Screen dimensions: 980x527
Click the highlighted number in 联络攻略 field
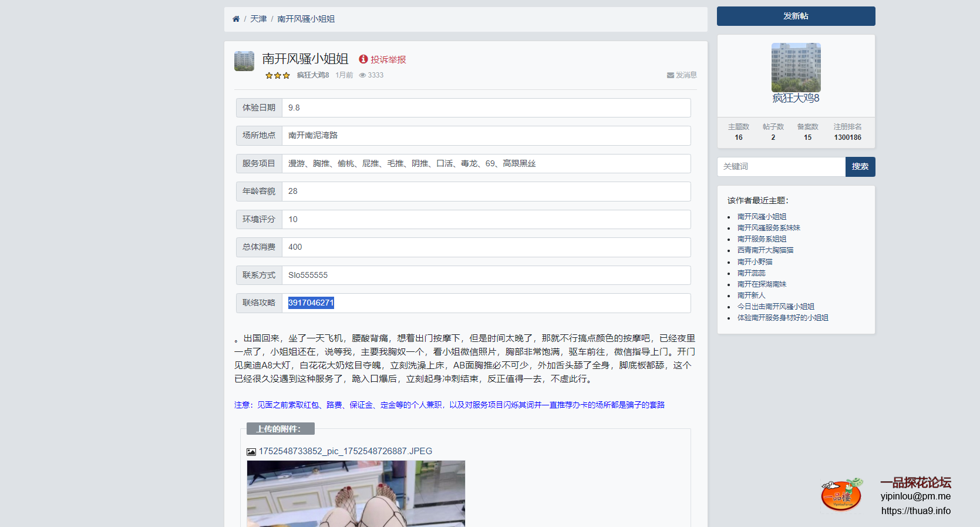click(x=311, y=303)
